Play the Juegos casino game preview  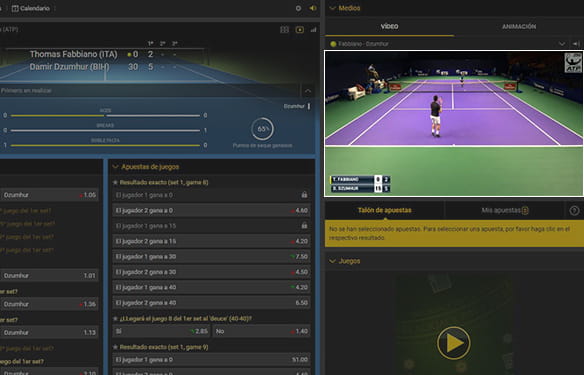pos(453,343)
